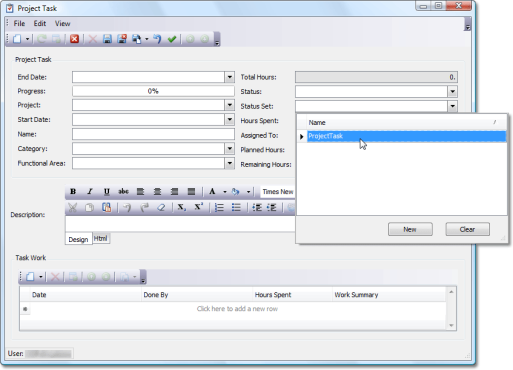The width and height of the screenshot is (513, 370).
Task: Open the Status dropdown
Action: pyautogui.click(x=452, y=91)
